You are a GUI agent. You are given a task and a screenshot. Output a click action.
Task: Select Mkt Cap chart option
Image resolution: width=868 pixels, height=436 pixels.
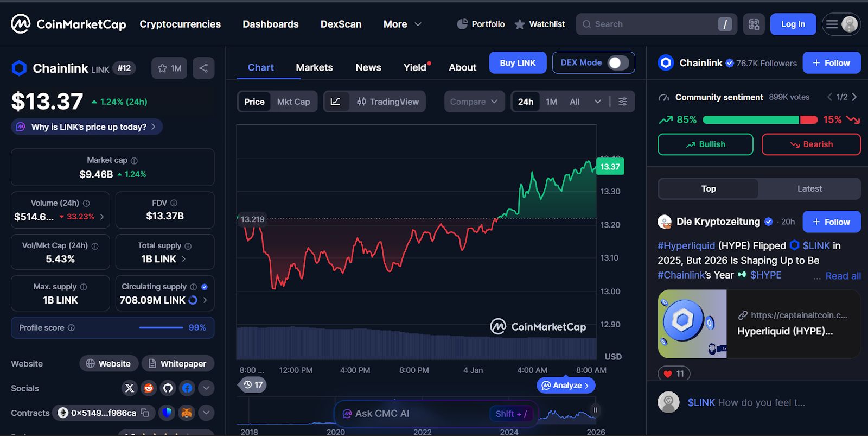(293, 102)
